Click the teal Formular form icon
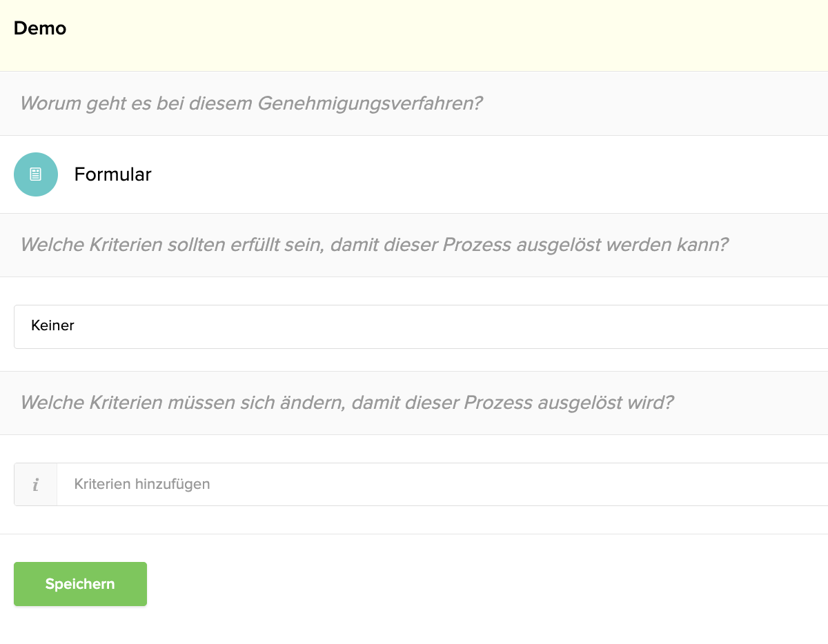828x644 pixels. [x=36, y=174]
